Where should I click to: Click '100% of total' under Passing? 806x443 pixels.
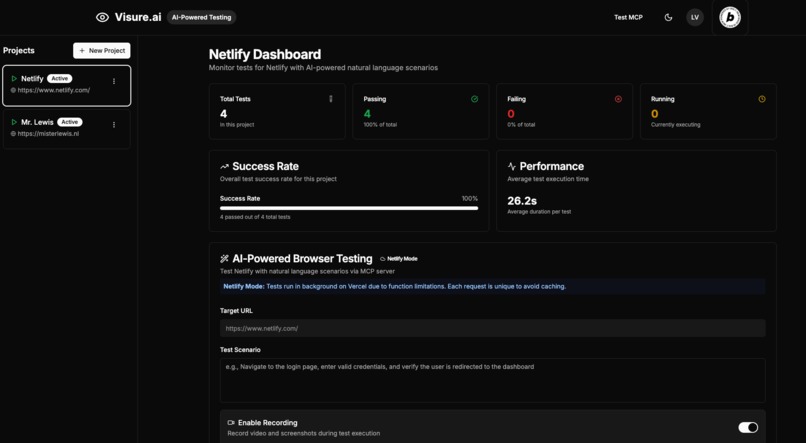pyautogui.click(x=380, y=125)
